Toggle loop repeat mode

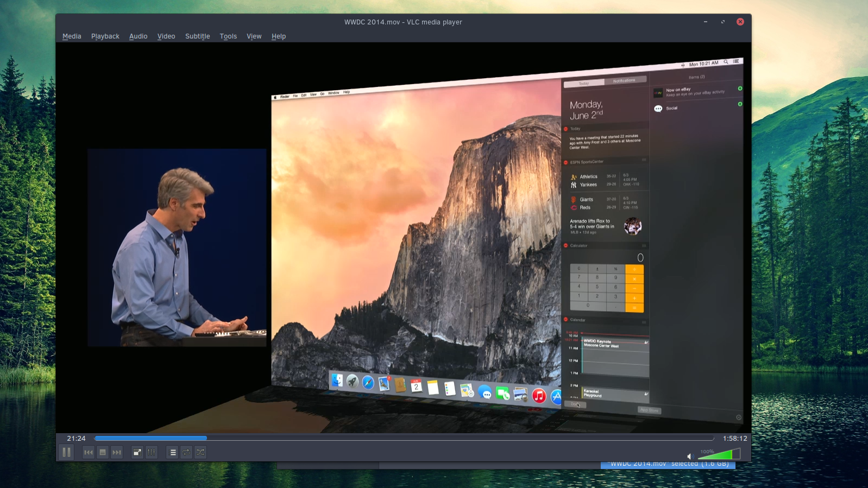186,452
